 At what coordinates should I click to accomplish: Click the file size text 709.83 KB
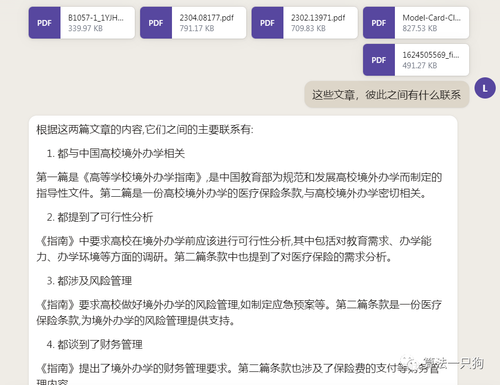coord(308,28)
